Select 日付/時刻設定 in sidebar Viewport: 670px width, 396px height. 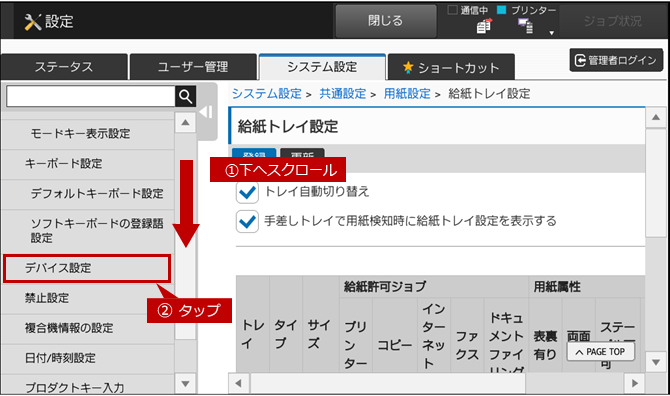click(x=88, y=358)
